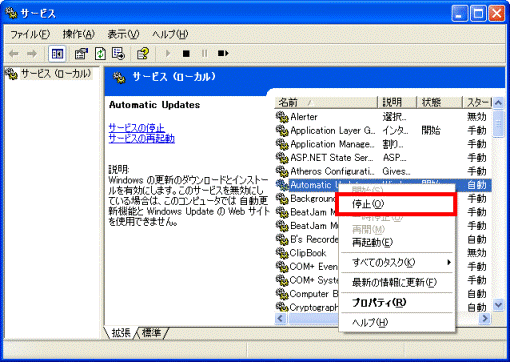510x362 pixels.
Task: Open properties via toolbar icon
Action: [x=81, y=53]
